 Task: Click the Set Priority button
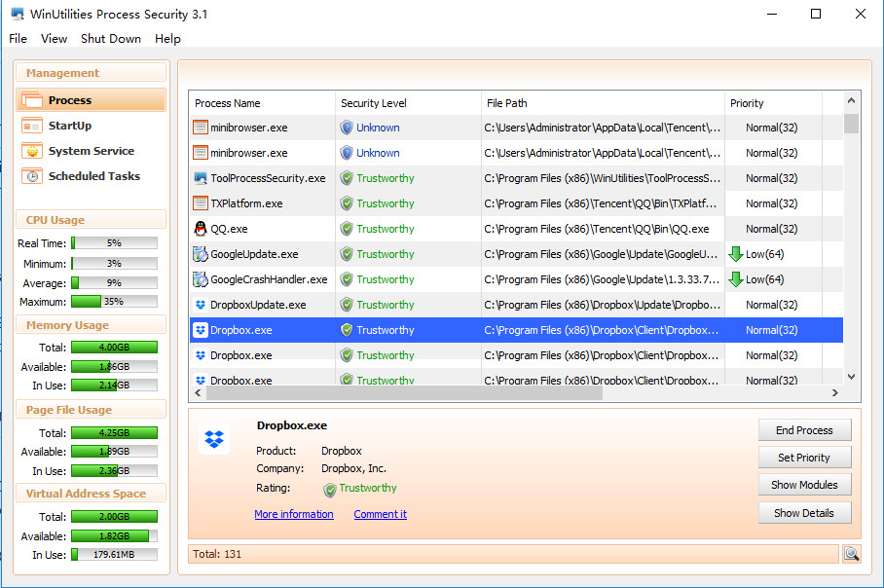804,458
